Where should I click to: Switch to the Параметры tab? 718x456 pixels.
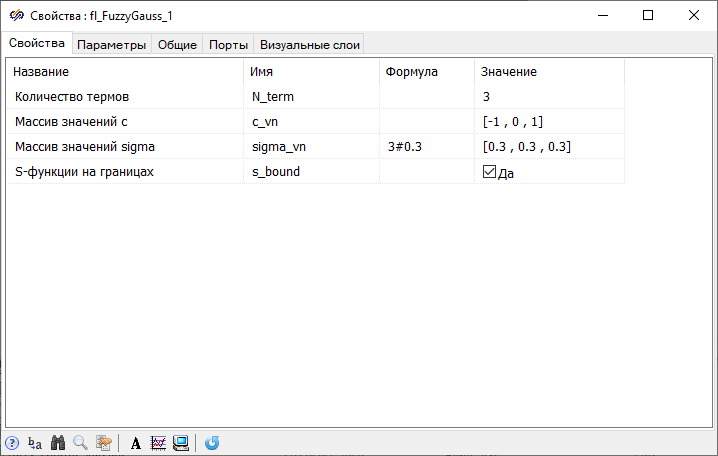tap(112, 44)
